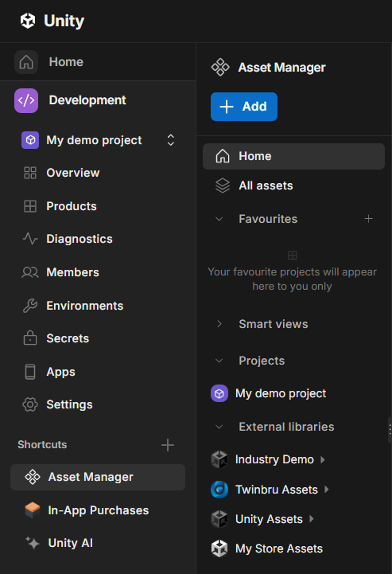Image resolution: width=392 pixels, height=574 pixels.
Task: Click the In-App Purchases box icon
Action: point(33,510)
